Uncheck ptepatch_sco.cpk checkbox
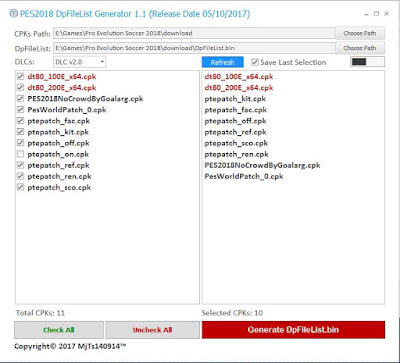Screen dimensions: 400x363 pos(21,187)
